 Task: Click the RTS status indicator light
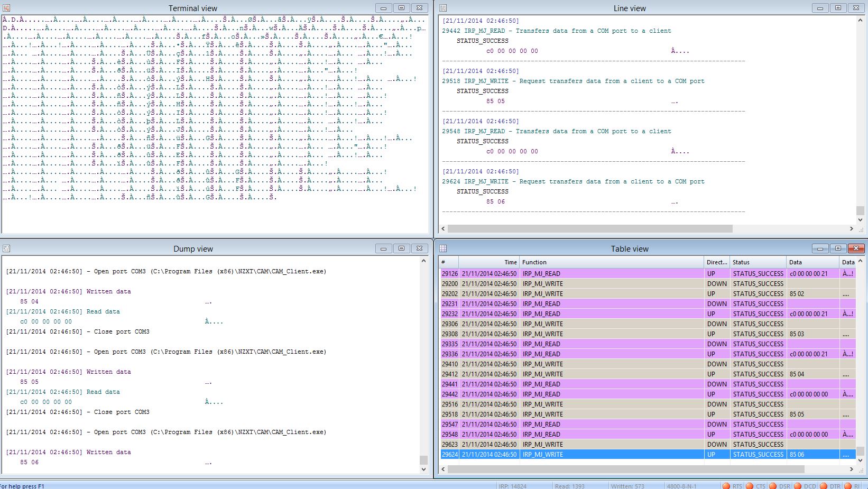pyautogui.click(x=726, y=486)
